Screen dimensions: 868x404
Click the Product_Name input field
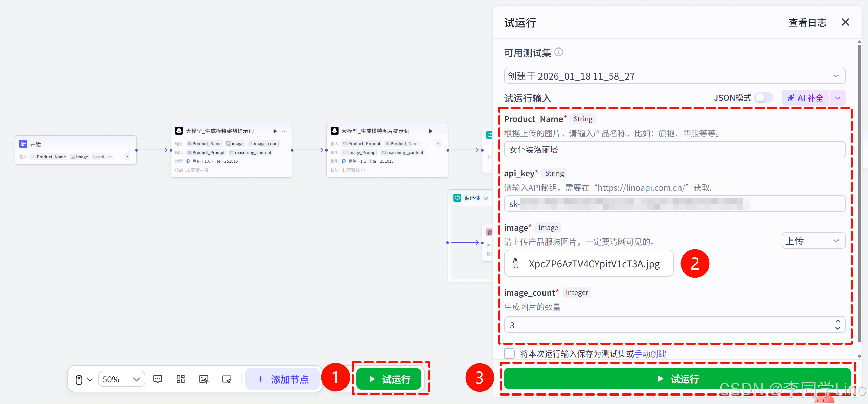point(674,150)
